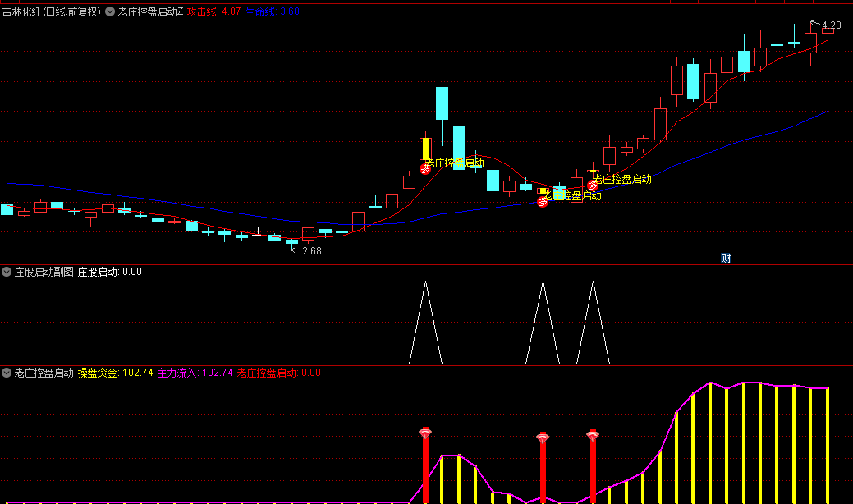Click the blue 财 finance icon
This screenshot has height=504, width=853.
click(x=726, y=259)
